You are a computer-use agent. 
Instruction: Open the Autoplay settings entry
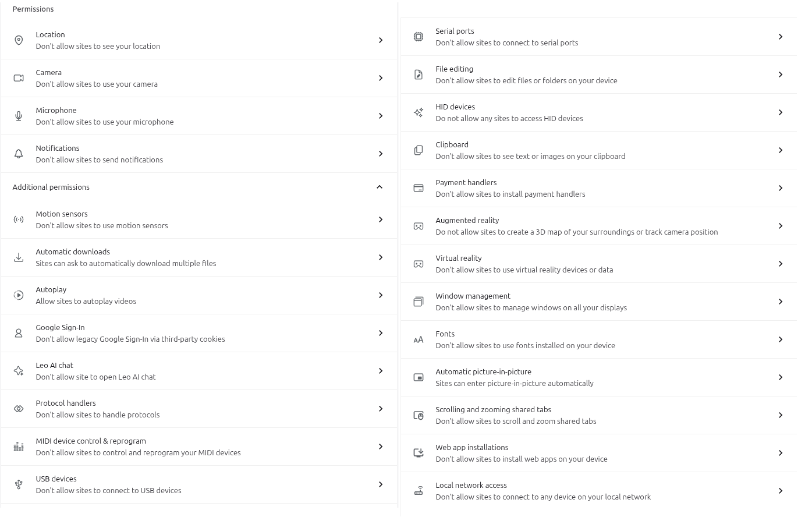198,295
